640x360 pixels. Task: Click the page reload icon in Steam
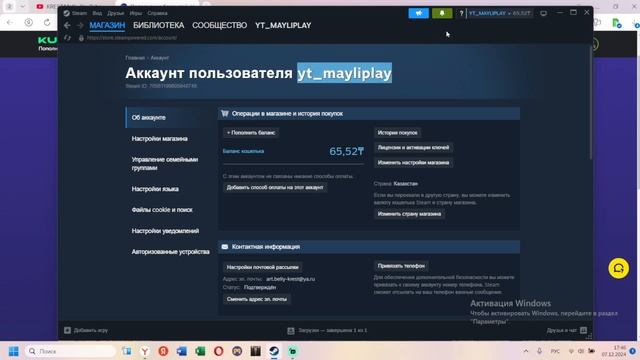click(x=68, y=38)
